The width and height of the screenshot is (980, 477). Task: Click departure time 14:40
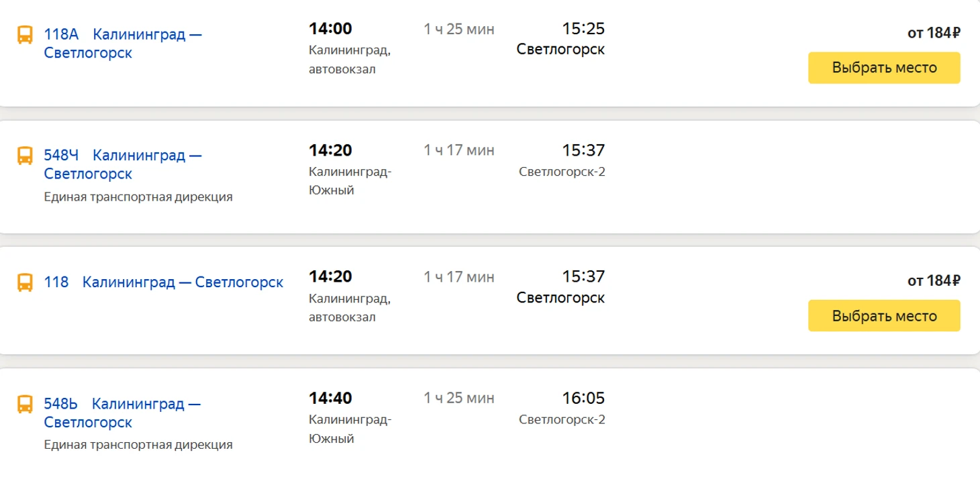(330, 399)
